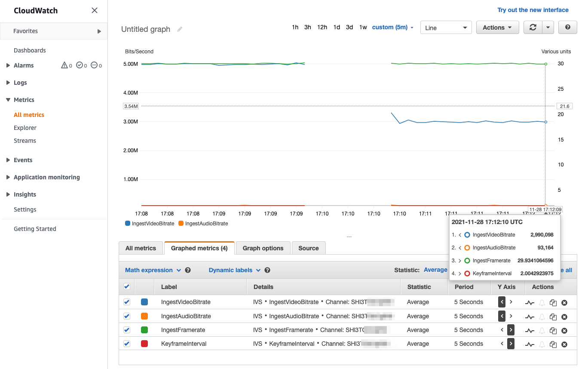Viewport: 588px width, 369px height.
Task: Set the time range to 1w
Action: click(363, 27)
